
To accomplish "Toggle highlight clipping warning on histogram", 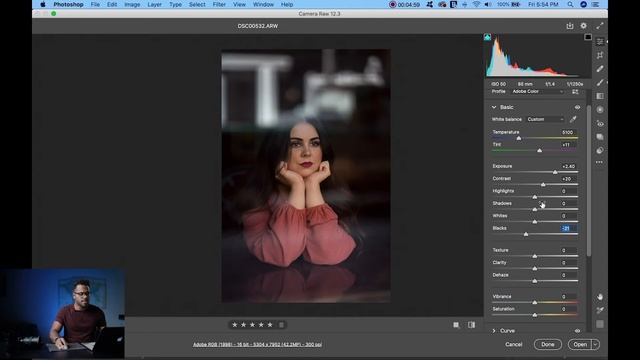I will pyautogui.click(x=588, y=37).
